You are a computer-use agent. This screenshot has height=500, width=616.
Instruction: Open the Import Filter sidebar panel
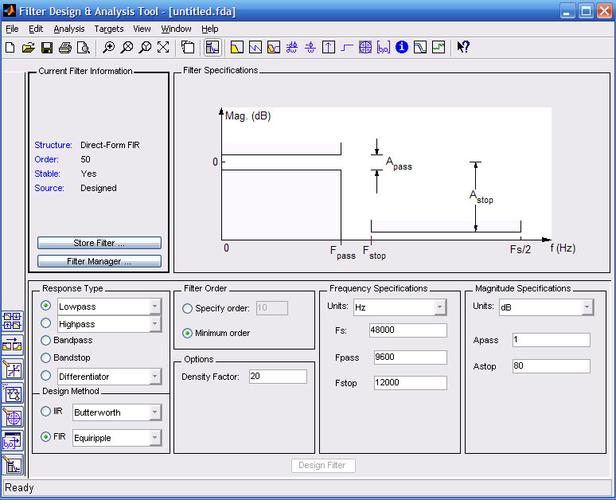tap(13, 441)
